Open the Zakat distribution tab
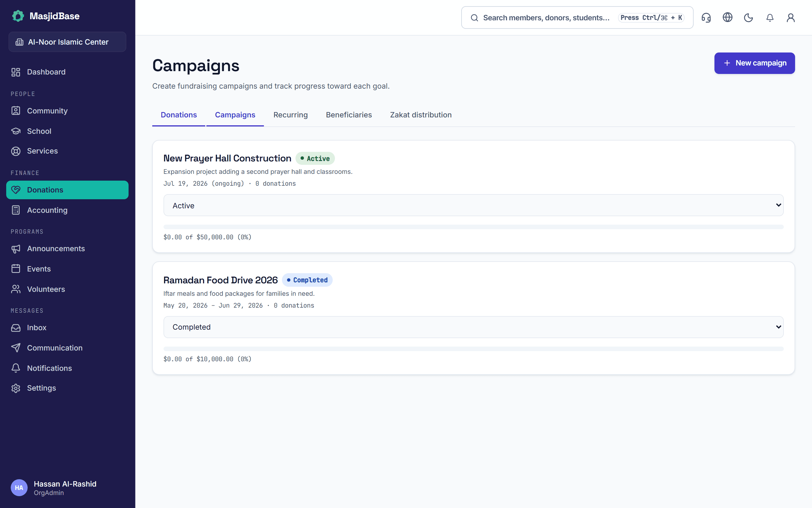The height and width of the screenshot is (508, 812). tap(421, 115)
